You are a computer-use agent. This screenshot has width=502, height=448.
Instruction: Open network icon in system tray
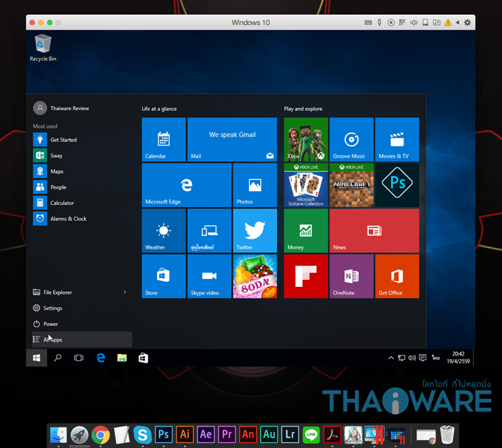click(402, 358)
